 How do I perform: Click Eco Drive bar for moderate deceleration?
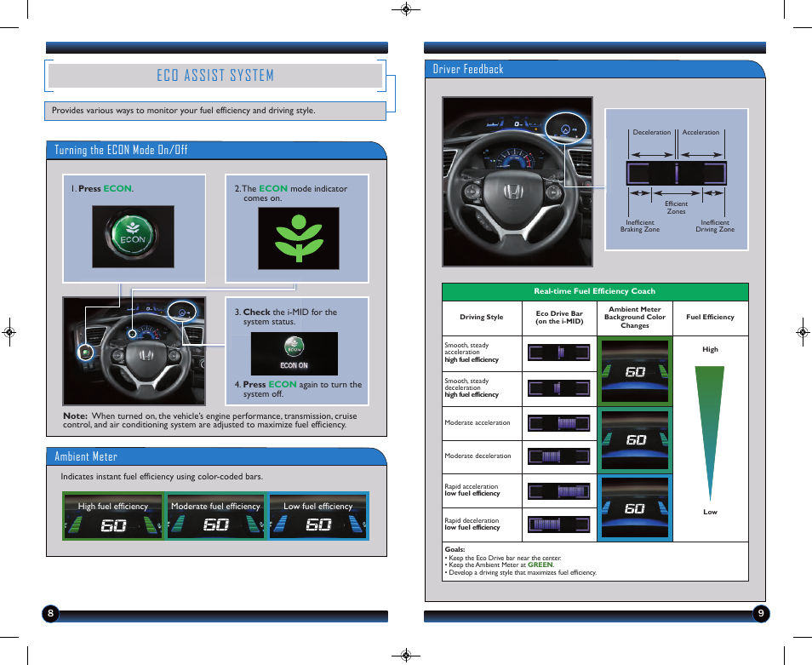pos(558,456)
